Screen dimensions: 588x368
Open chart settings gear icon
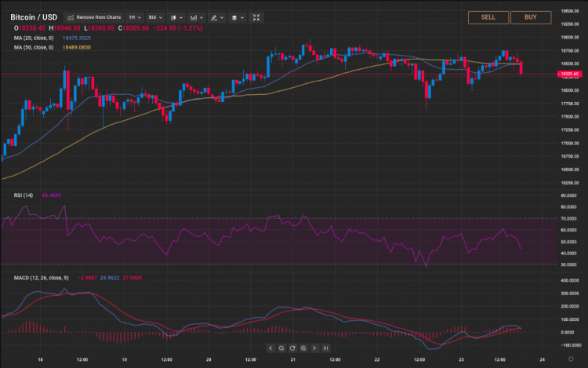coord(571,359)
